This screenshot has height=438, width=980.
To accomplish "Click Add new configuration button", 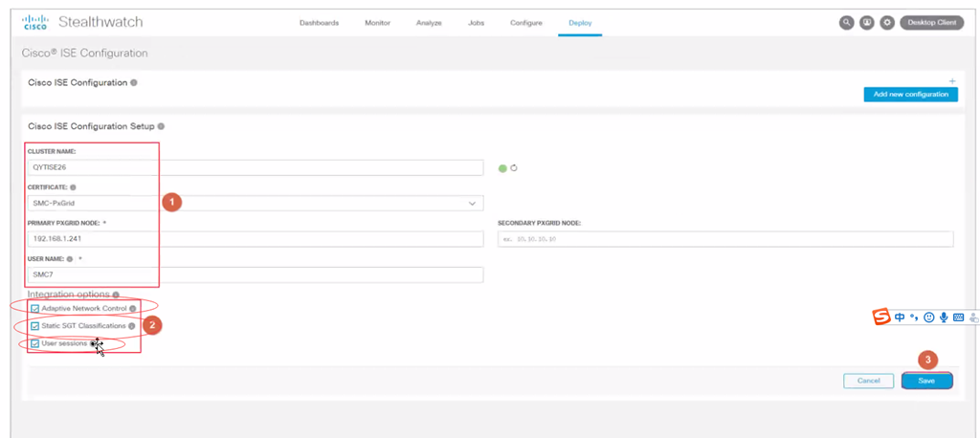I will [x=911, y=95].
